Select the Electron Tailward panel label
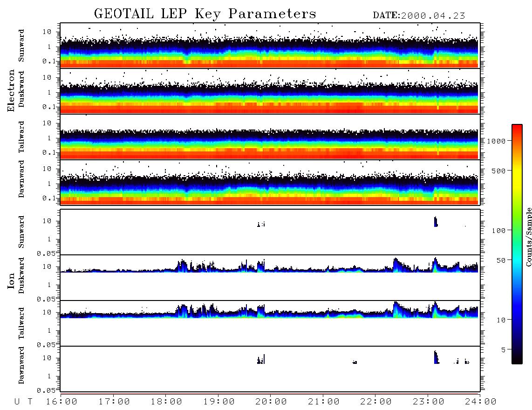The image size is (532, 410). point(21,137)
